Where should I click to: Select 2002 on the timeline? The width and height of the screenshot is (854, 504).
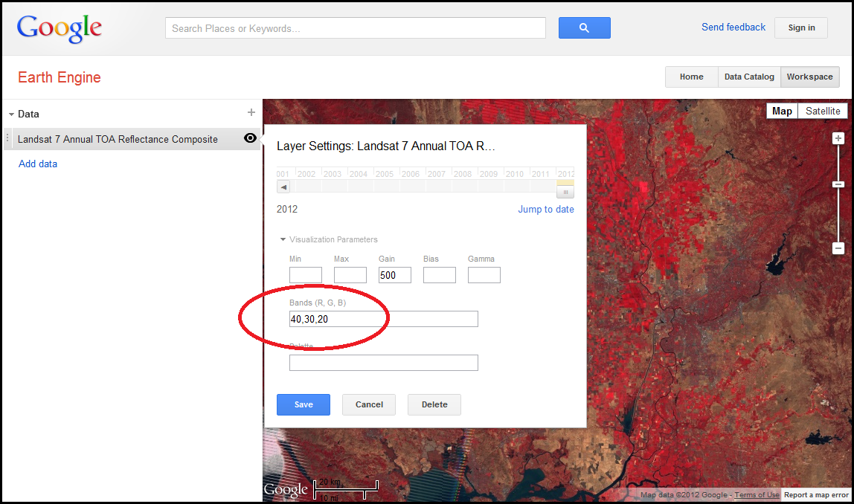coord(306,174)
